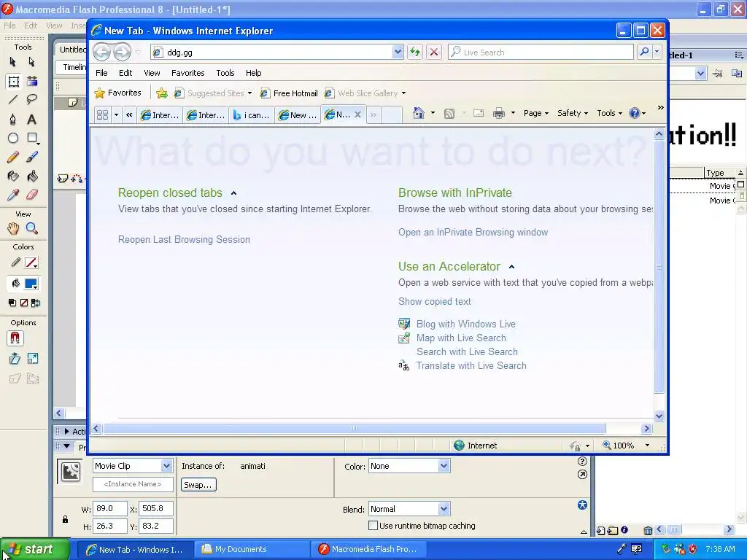Select the Gradient Transform tool
Image resolution: width=747 pixels, height=560 pixels.
coord(32,81)
